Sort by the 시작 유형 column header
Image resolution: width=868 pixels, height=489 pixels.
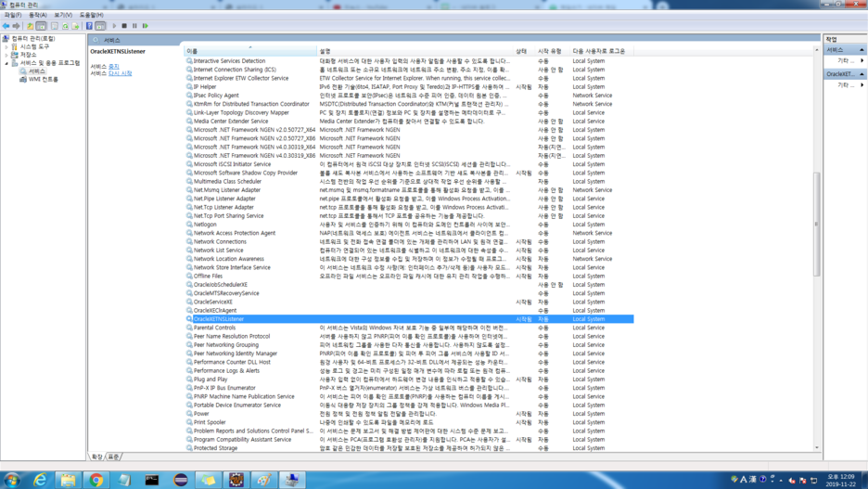[x=553, y=51]
